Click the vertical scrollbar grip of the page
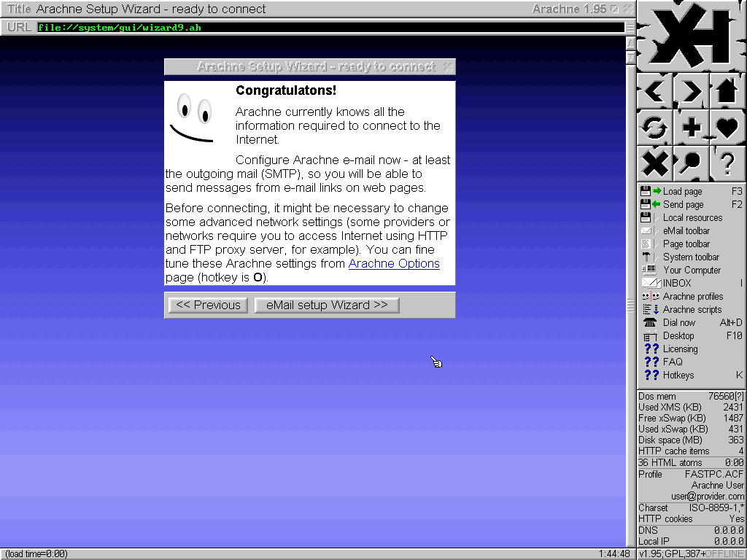 click(631, 305)
